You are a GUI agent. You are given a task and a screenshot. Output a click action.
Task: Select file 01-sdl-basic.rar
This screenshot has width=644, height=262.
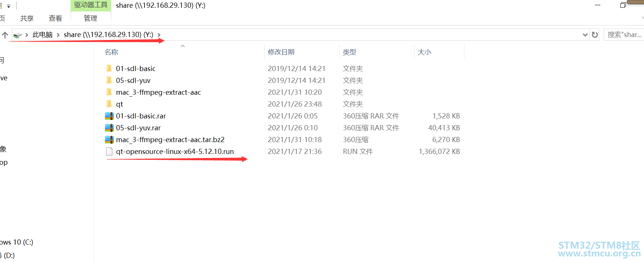click(x=141, y=116)
